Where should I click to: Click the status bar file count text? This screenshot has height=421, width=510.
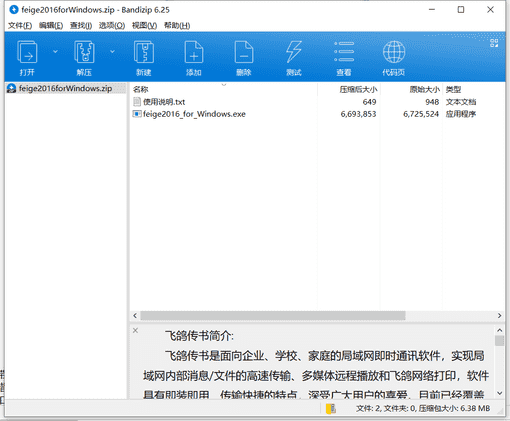coord(423,408)
